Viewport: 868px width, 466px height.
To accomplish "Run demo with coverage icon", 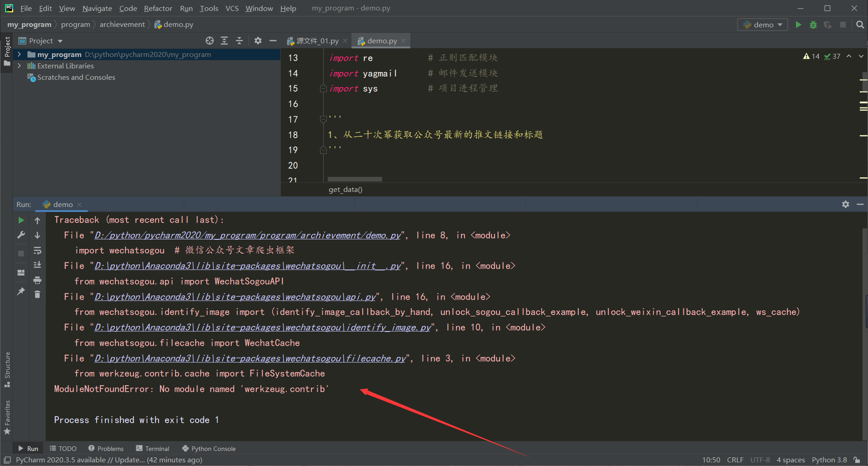I will [x=828, y=25].
